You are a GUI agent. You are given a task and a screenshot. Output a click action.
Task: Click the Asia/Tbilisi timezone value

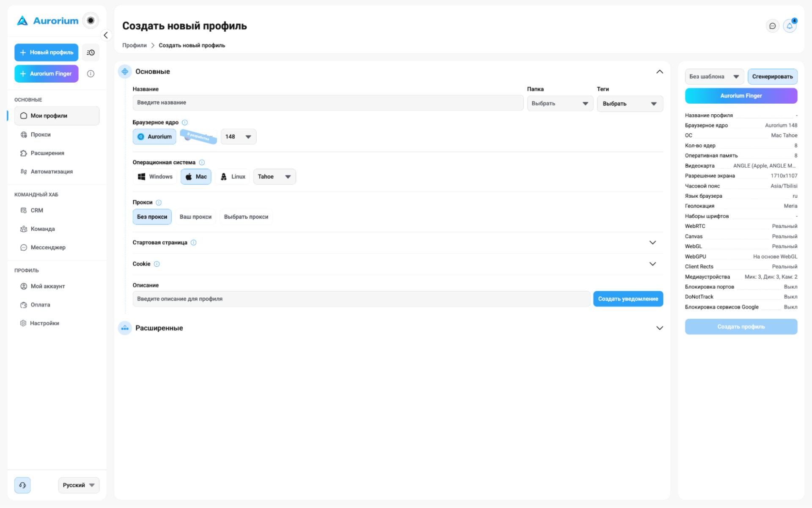(784, 186)
